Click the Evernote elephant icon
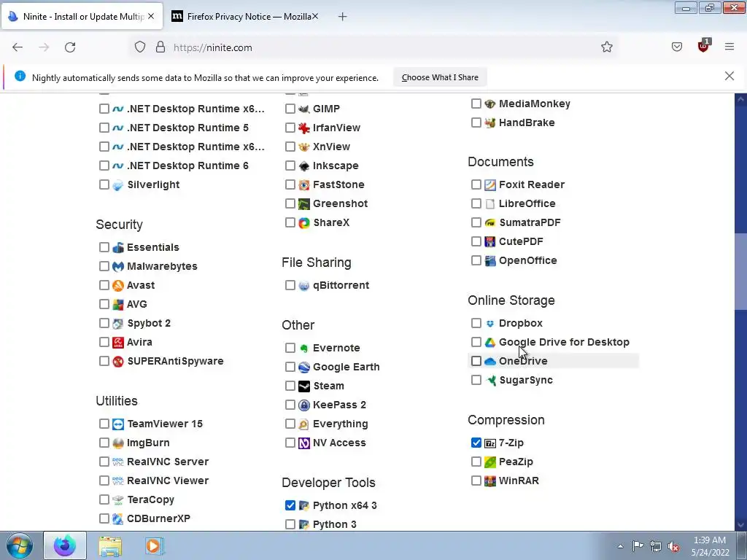747x560 pixels. point(304,349)
